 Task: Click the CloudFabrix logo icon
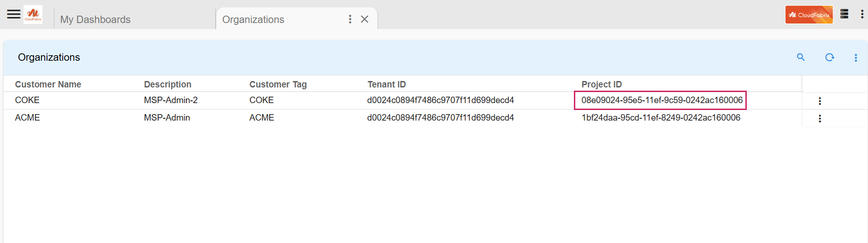pyautogui.click(x=33, y=14)
